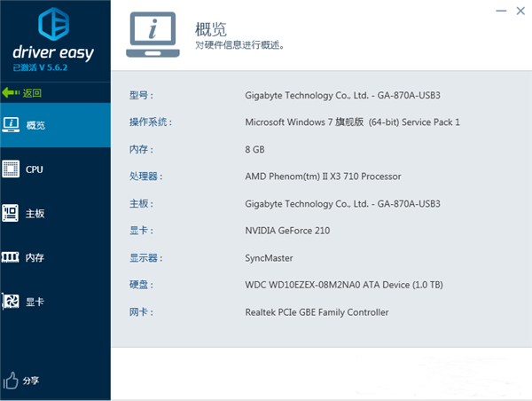The image size is (532, 401).
Task: Click the 内存 label in the details list
Action: (x=141, y=149)
